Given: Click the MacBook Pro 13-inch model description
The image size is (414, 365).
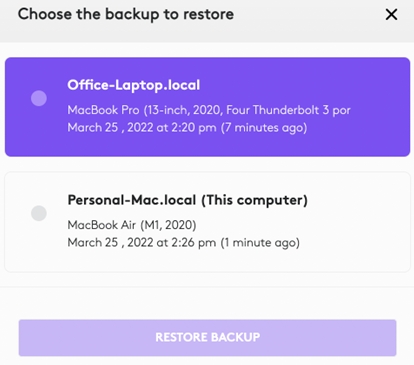Looking at the screenshot, I should pyautogui.click(x=209, y=110).
